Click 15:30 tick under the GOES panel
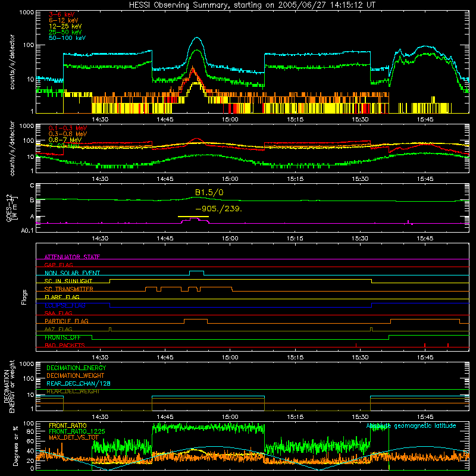This screenshot has height=476, width=476. point(360,239)
